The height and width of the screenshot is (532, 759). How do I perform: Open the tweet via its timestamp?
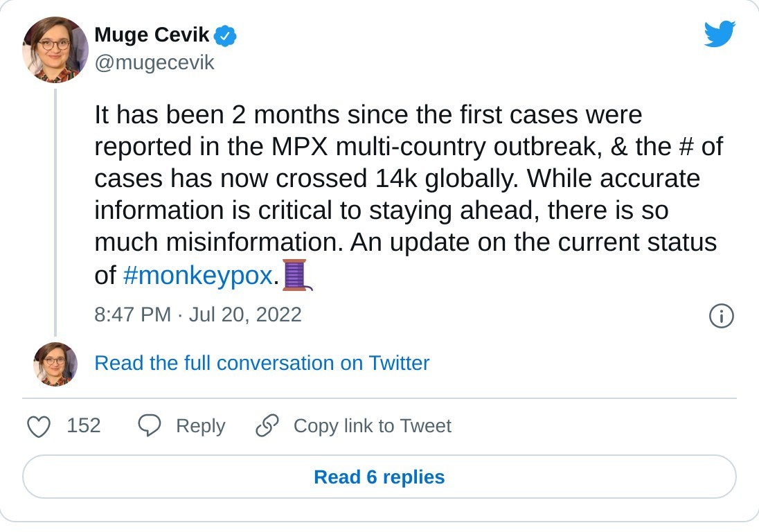198,314
